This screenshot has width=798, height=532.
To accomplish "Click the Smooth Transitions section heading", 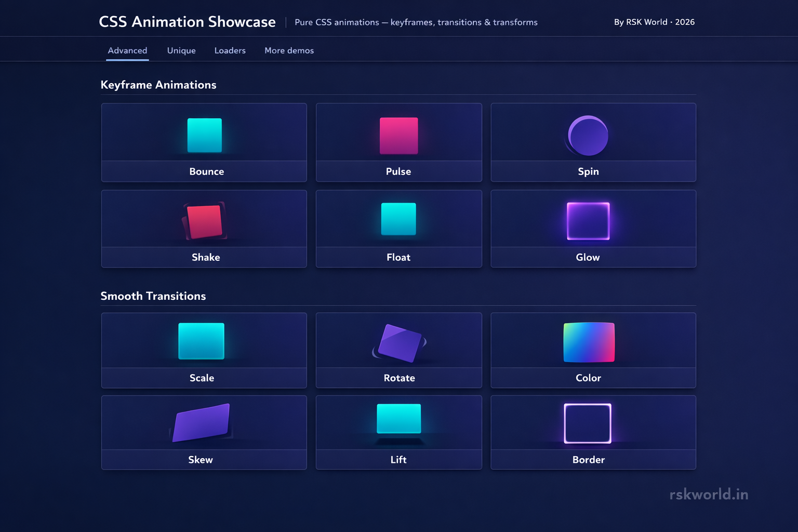I will tap(153, 296).
